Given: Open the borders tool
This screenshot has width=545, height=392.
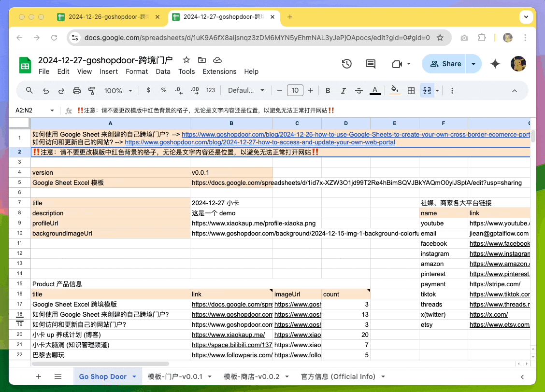Looking at the screenshot, I should click(411, 91).
